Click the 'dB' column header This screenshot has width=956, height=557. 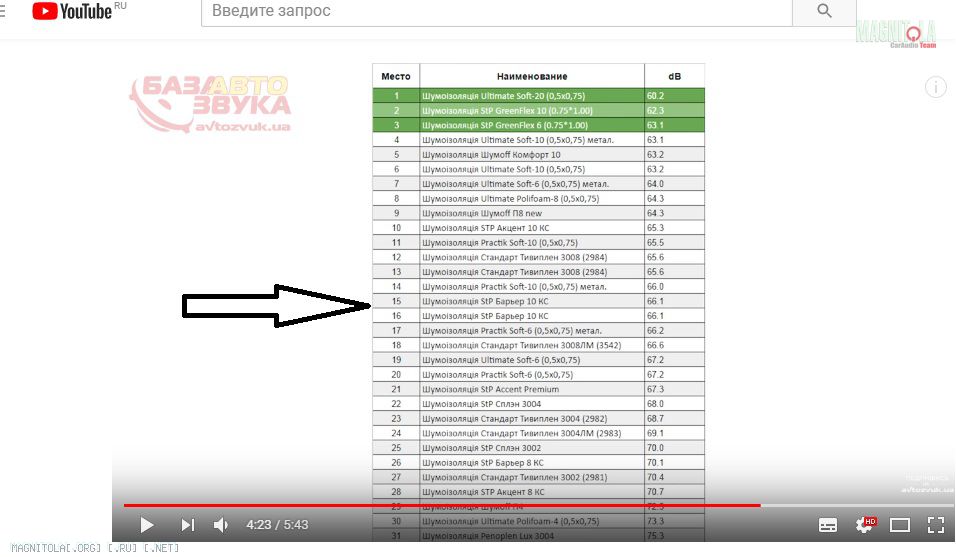(674, 76)
